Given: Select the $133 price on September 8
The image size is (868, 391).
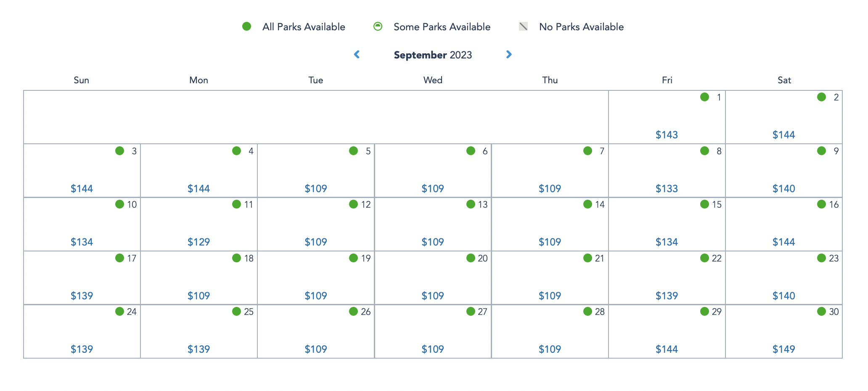Looking at the screenshot, I should tap(667, 189).
